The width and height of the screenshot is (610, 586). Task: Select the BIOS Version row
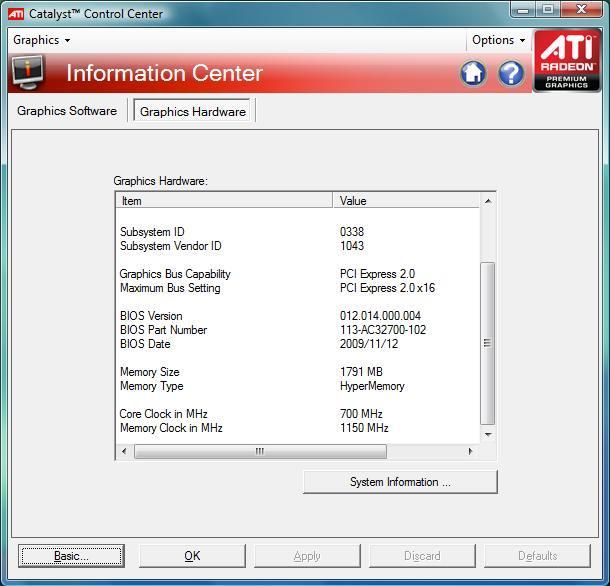(x=298, y=316)
